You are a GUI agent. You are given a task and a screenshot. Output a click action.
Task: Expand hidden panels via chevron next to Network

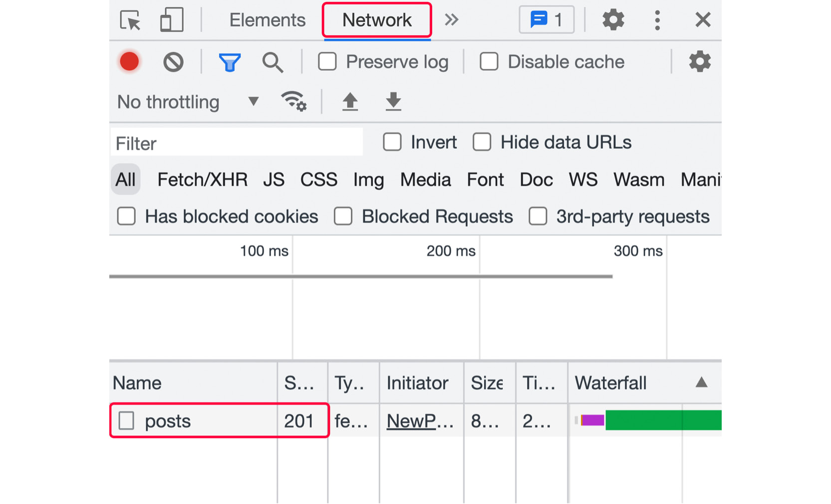[x=452, y=20]
